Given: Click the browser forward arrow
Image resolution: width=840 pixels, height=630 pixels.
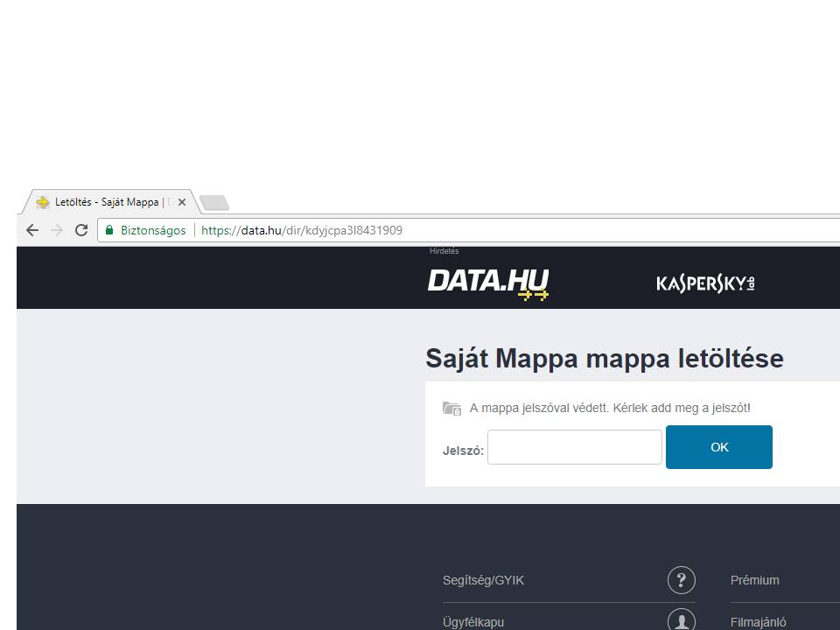Looking at the screenshot, I should tap(57, 230).
